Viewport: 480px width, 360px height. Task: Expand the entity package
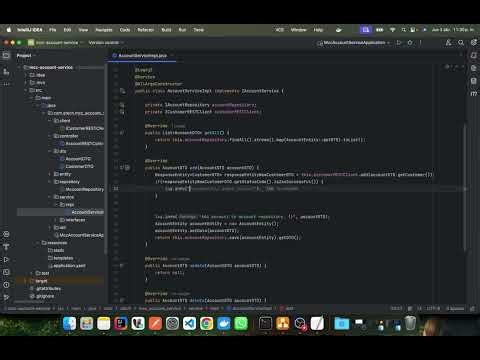click(50, 174)
